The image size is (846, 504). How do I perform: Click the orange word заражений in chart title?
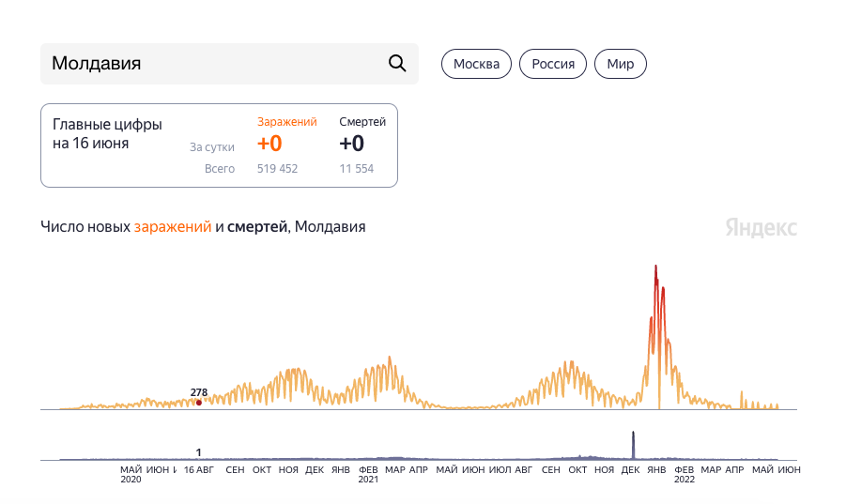tap(173, 227)
